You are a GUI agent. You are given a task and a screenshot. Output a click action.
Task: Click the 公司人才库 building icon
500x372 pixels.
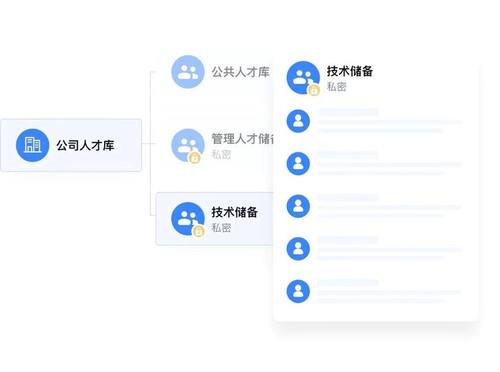(32, 145)
